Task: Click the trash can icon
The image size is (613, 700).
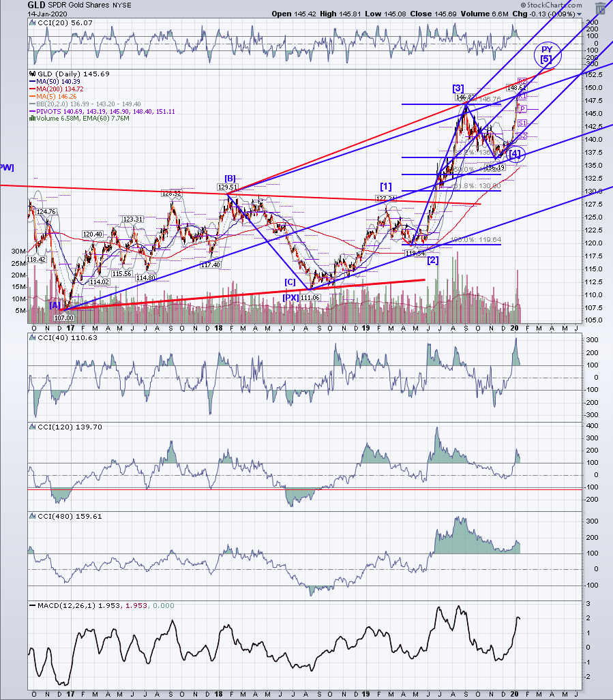Action: click(601, 8)
